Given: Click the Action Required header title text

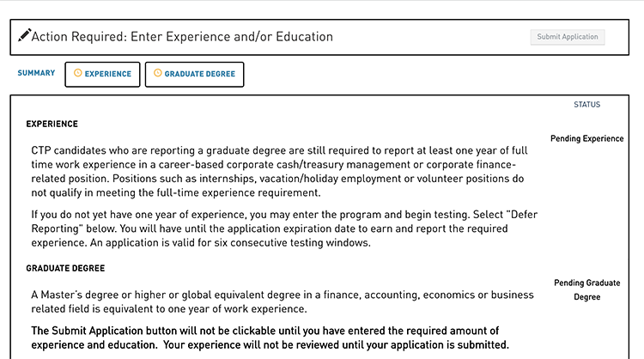Looking at the screenshot, I should 182,37.
